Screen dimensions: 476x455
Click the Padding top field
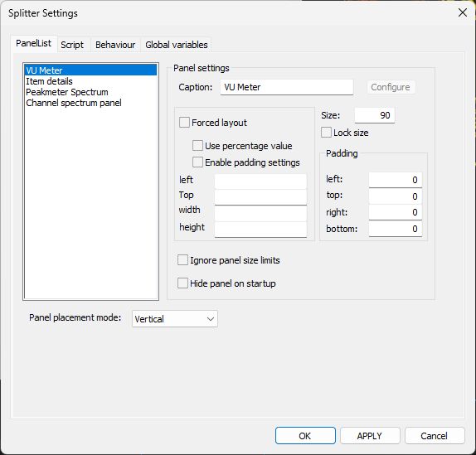click(x=396, y=196)
